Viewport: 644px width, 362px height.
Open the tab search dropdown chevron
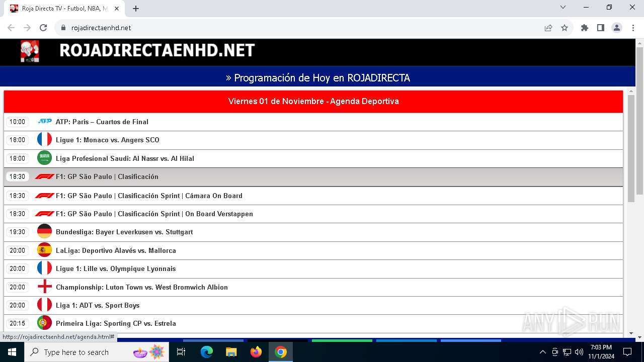563,7
